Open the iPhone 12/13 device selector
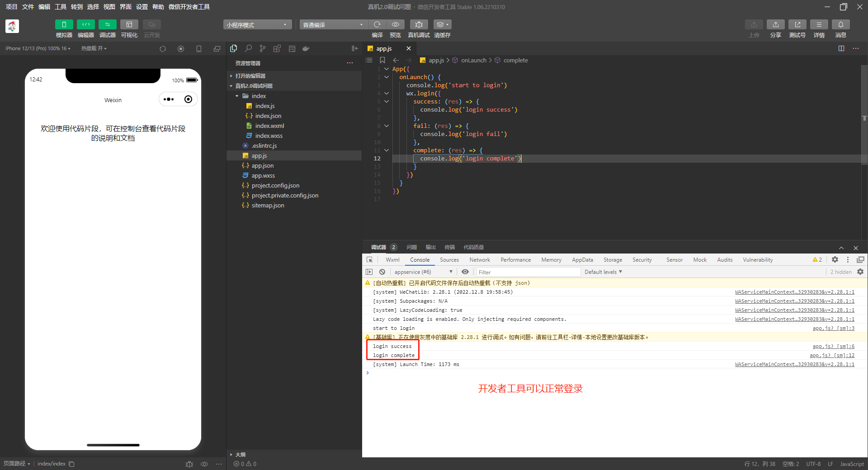Image resolution: width=868 pixels, height=470 pixels. (x=38, y=48)
